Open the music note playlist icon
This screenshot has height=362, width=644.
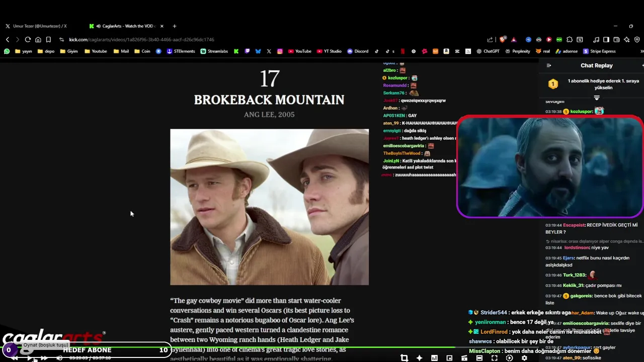pos(596,40)
